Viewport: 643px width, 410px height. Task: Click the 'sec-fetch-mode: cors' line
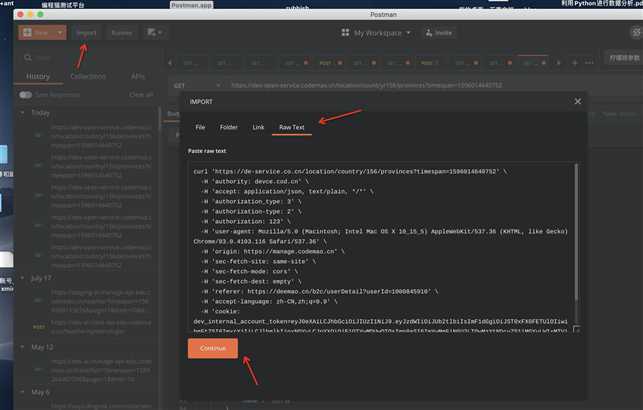pos(250,271)
